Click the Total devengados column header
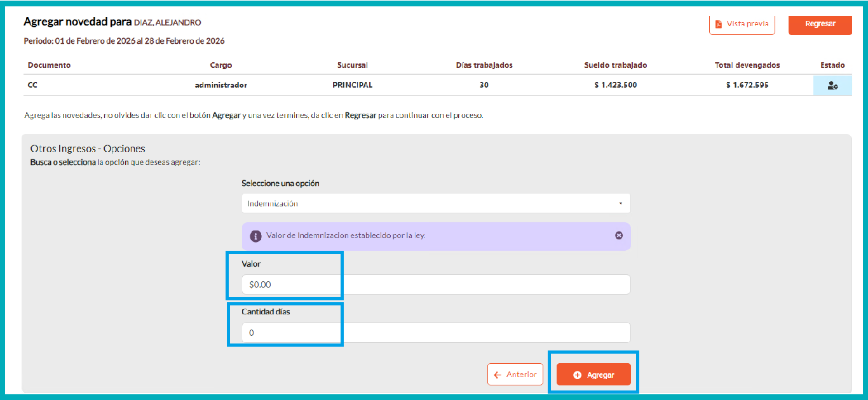868x400 pixels. (x=747, y=65)
